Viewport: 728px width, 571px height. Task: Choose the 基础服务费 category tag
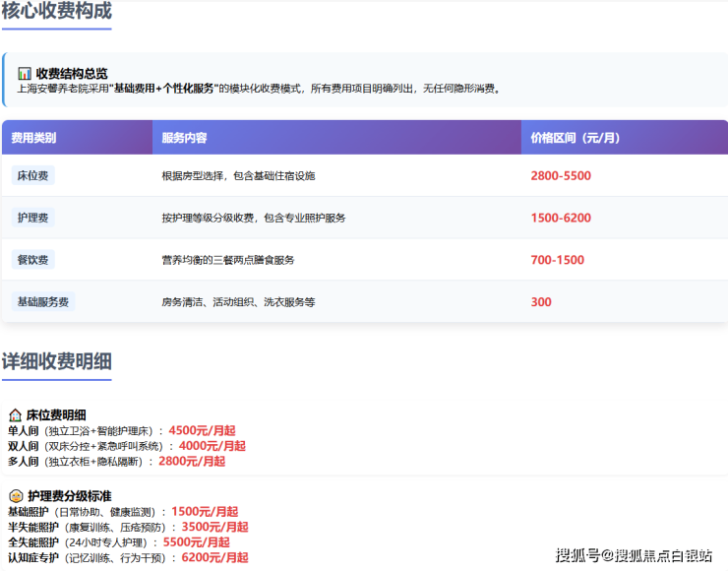point(43,302)
